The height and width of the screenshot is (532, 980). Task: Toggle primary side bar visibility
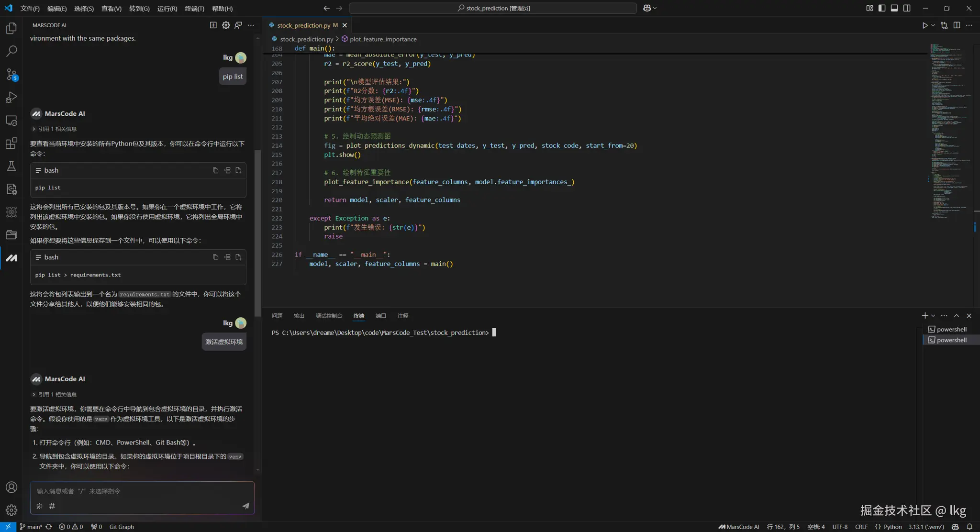pos(882,8)
